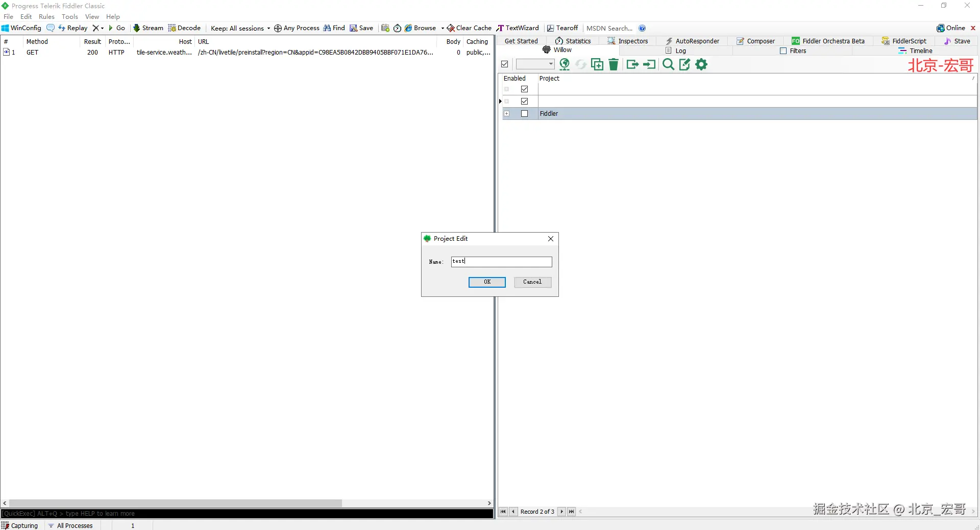Click OK in Project Edit dialog
This screenshot has width=980, height=530.
[x=487, y=282]
